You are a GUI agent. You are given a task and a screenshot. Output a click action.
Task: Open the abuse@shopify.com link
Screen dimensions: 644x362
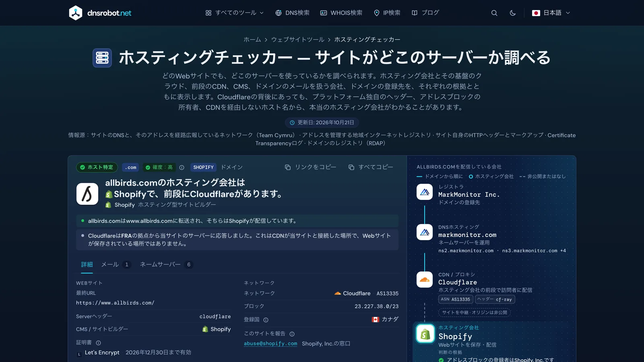pos(270,343)
